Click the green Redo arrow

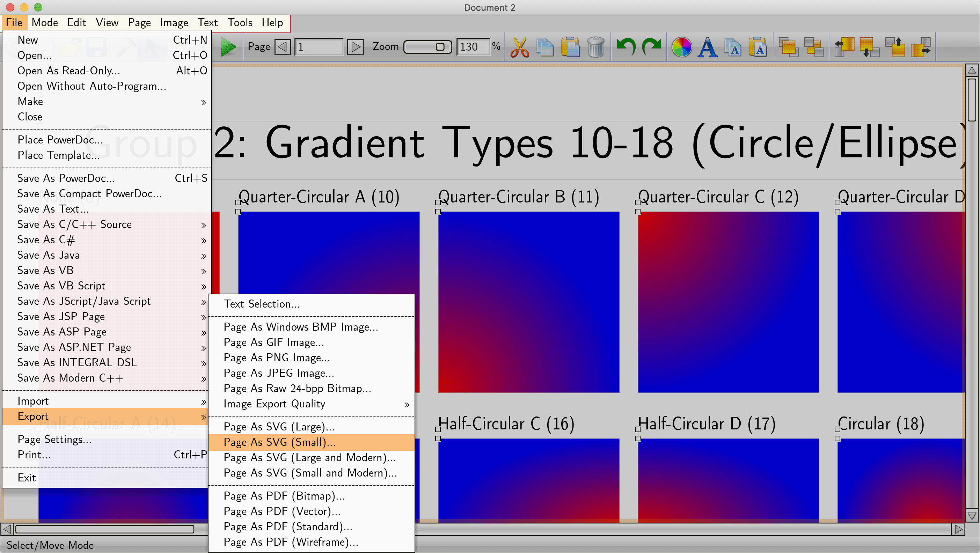(x=652, y=47)
